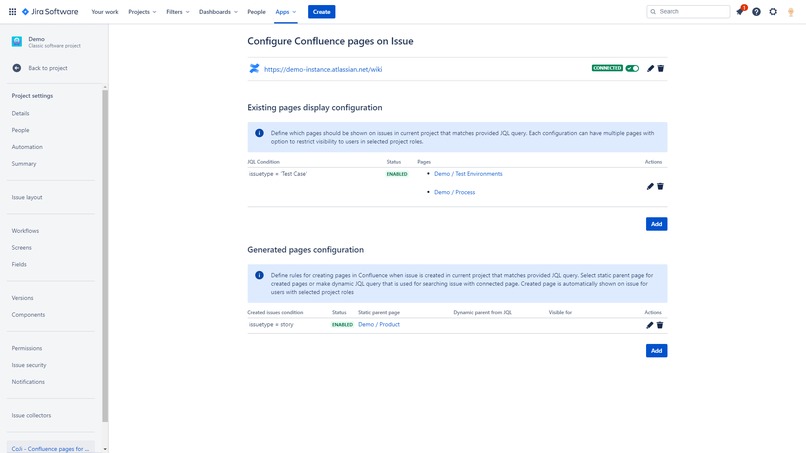Open Your work in the top navigation
The height and width of the screenshot is (453, 806).
(x=105, y=11)
